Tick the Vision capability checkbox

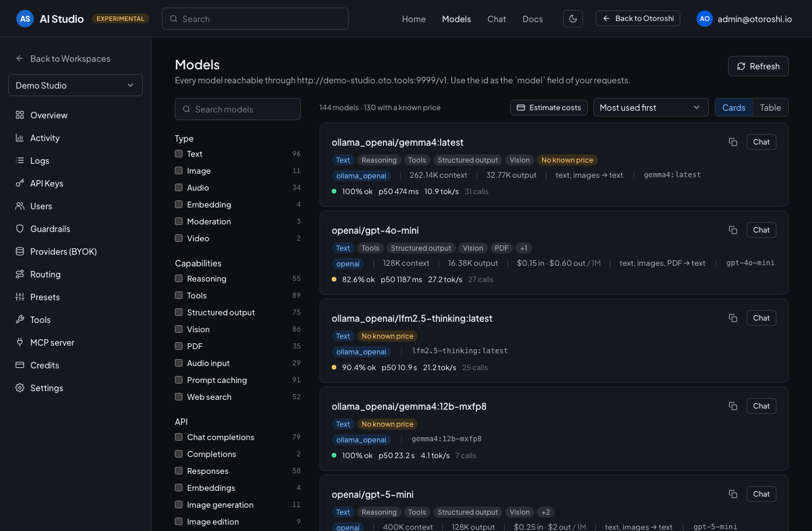[x=179, y=329]
